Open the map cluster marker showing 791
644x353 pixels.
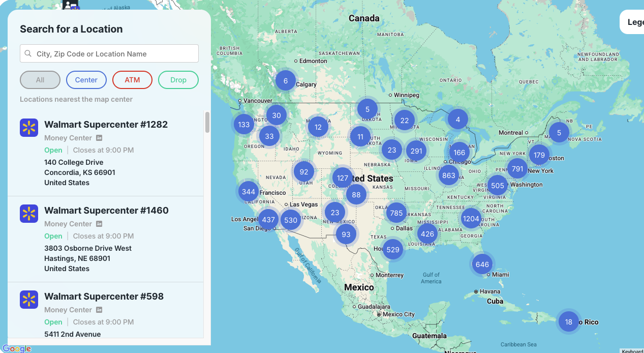pyautogui.click(x=517, y=168)
